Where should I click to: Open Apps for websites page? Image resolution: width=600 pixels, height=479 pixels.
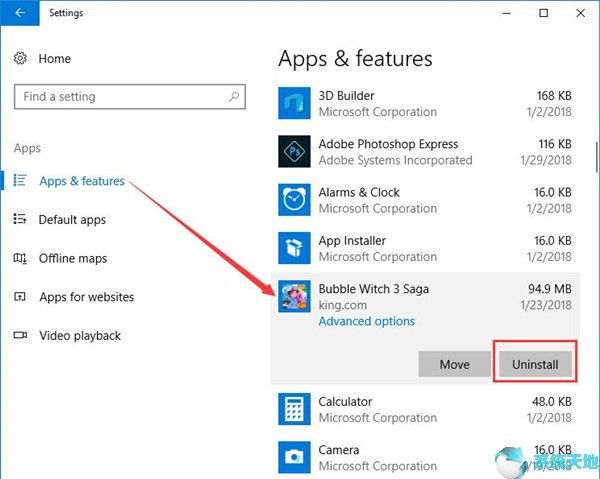click(x=86, y=297)
